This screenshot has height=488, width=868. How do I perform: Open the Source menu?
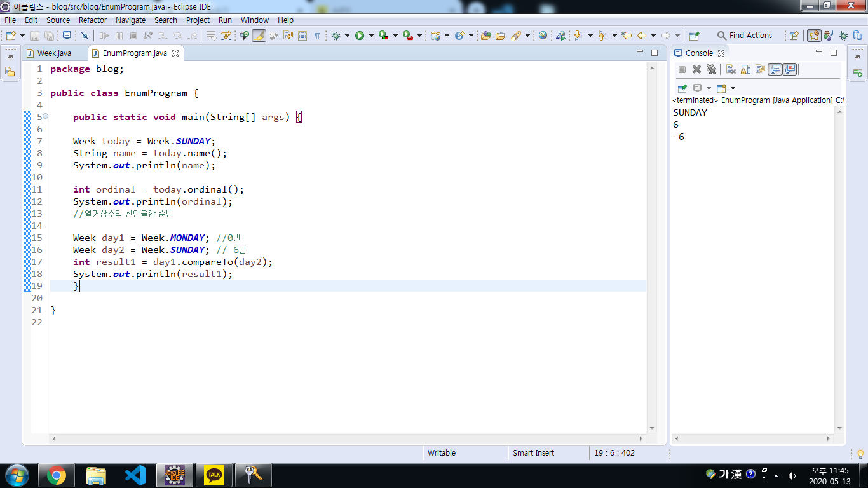58,20
